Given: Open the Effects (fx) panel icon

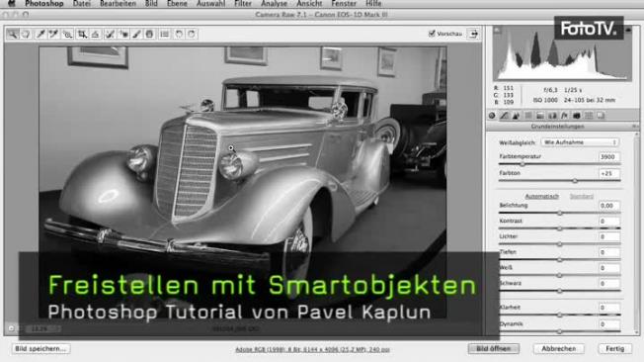Looking at the screenshot, I should [564, 116].
